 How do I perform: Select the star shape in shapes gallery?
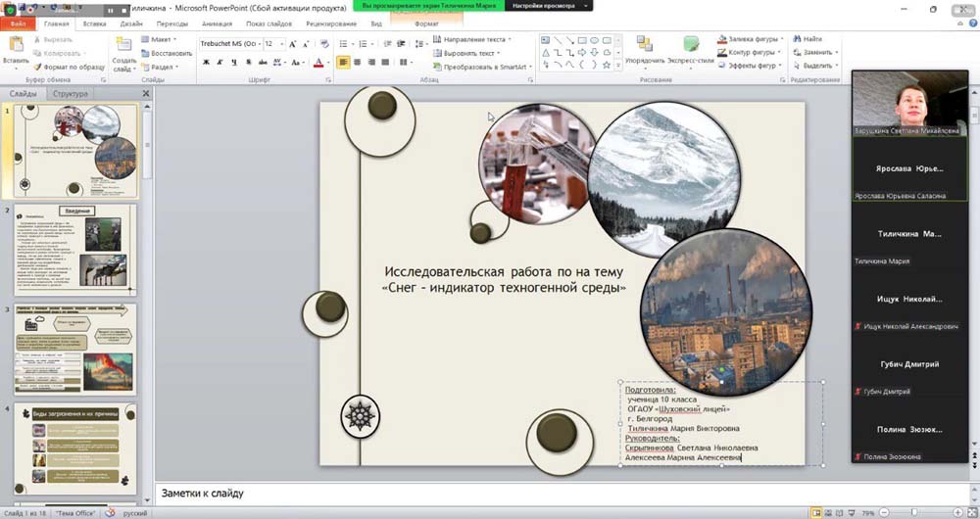click(x=606, y=65)
